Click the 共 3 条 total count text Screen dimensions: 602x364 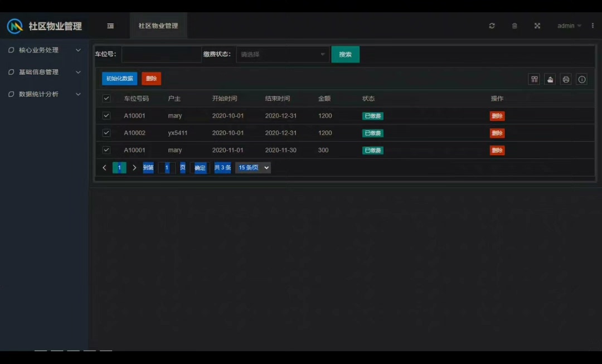[x=222, y=167]
